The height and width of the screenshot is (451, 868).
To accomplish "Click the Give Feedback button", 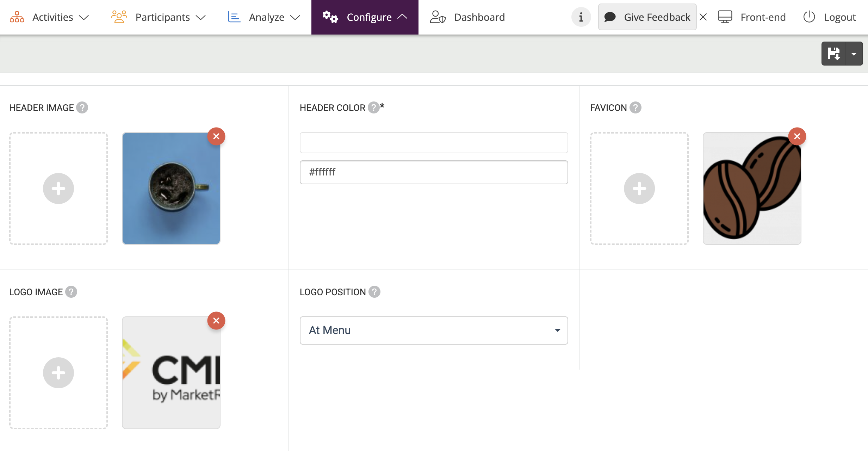I will [x=647, y=17].
